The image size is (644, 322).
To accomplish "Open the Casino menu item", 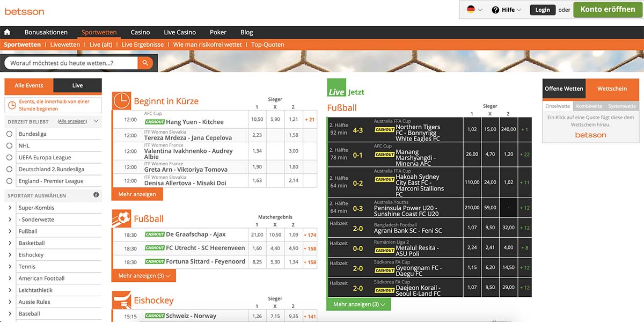I will click(x=141, y=32).
